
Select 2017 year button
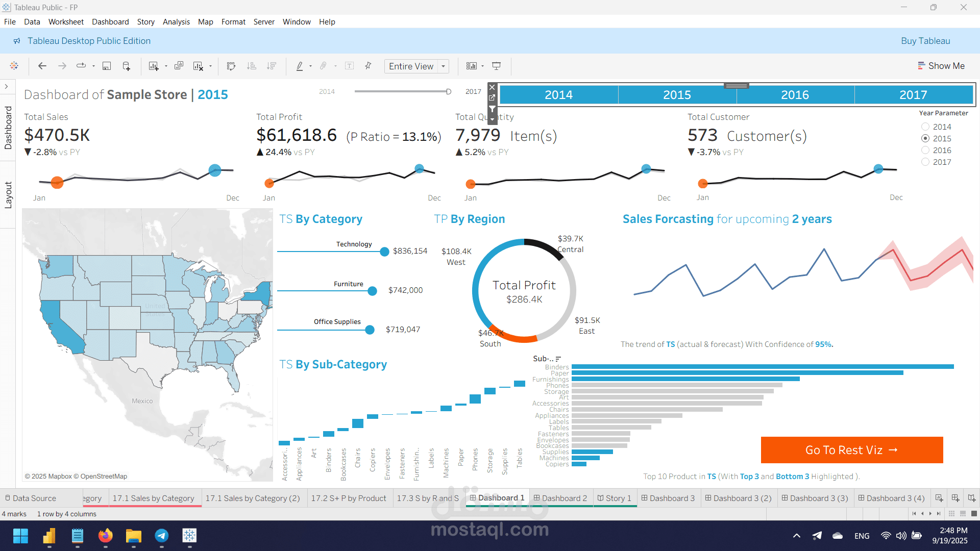913,95
